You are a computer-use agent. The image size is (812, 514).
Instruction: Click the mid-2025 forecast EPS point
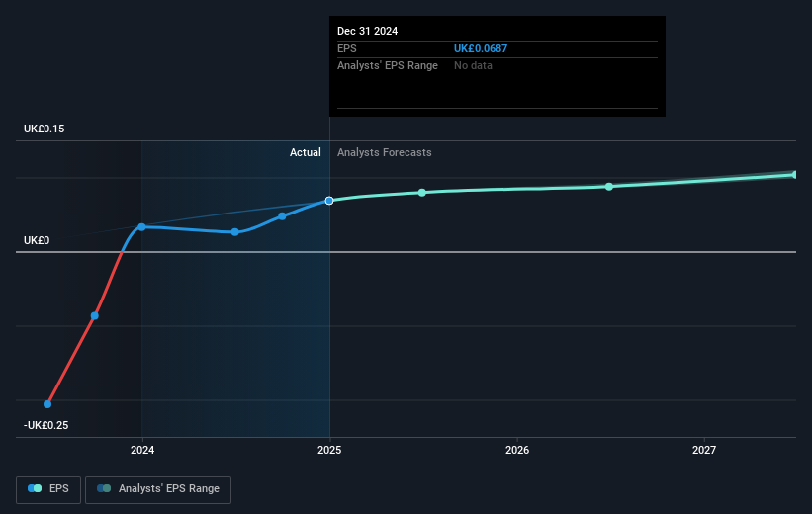422,193
